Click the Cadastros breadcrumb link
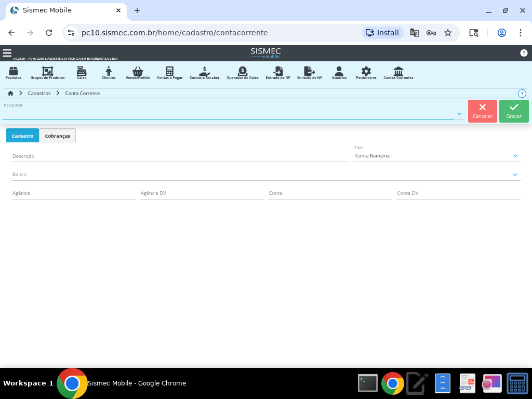The image size is (532, 399). [39, 94]
